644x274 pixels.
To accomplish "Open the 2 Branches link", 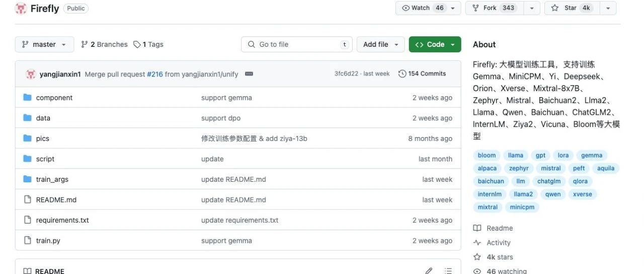I will click(x=105, y=44).
